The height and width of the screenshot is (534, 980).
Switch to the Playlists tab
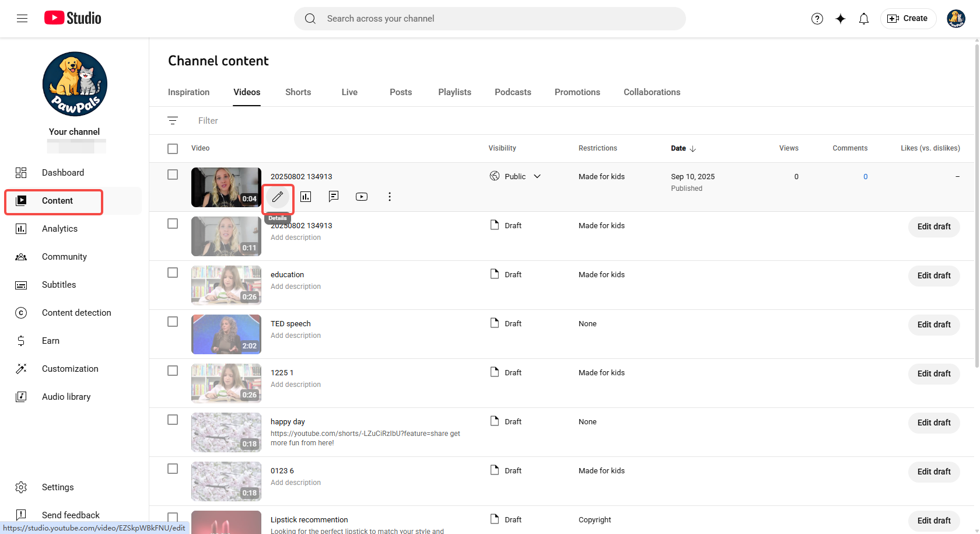point(454,92)
